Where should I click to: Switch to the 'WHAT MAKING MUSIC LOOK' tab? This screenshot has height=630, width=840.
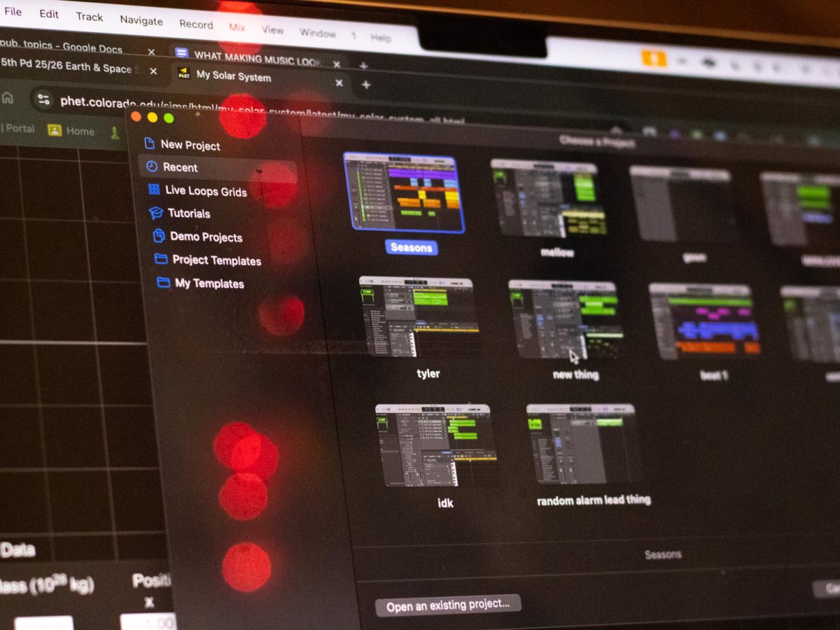pos(257,58)
